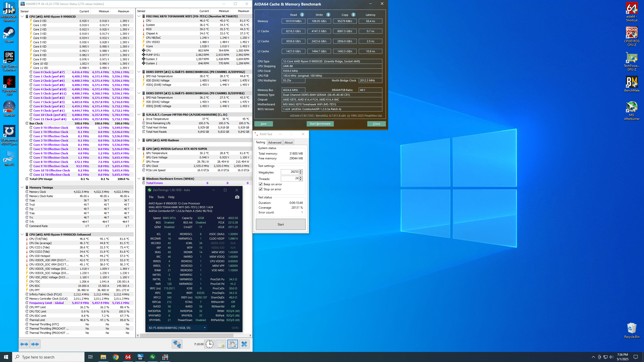
Task: Open AIDA64 from the taskbar
Action: tap(128, 357)
